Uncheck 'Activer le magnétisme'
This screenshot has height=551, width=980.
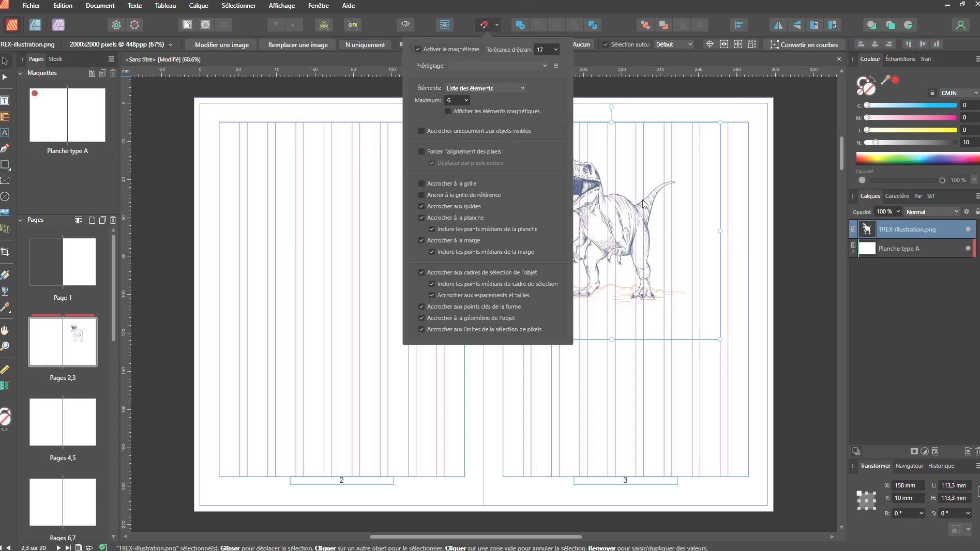(418, 50)
